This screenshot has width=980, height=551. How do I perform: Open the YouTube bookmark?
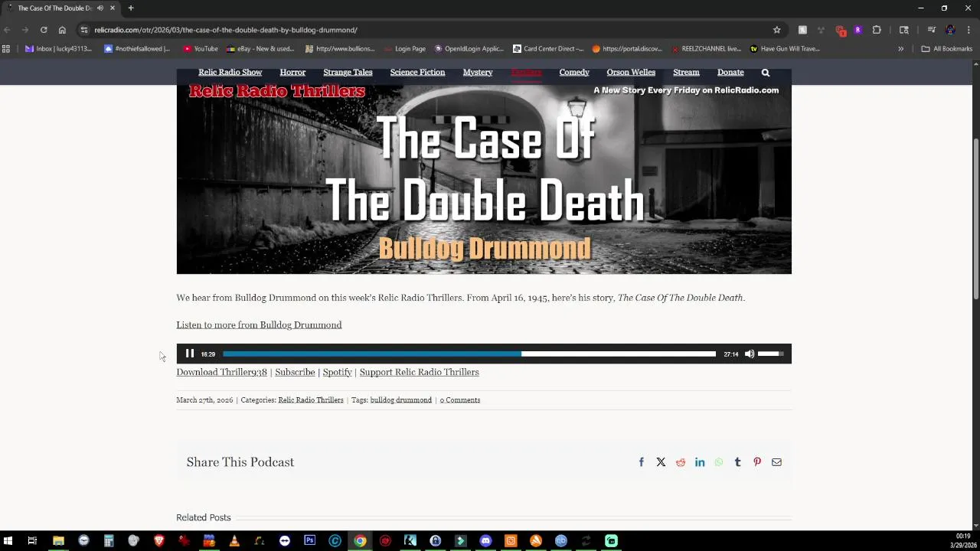pyautogui.click(x=201, y=49)
